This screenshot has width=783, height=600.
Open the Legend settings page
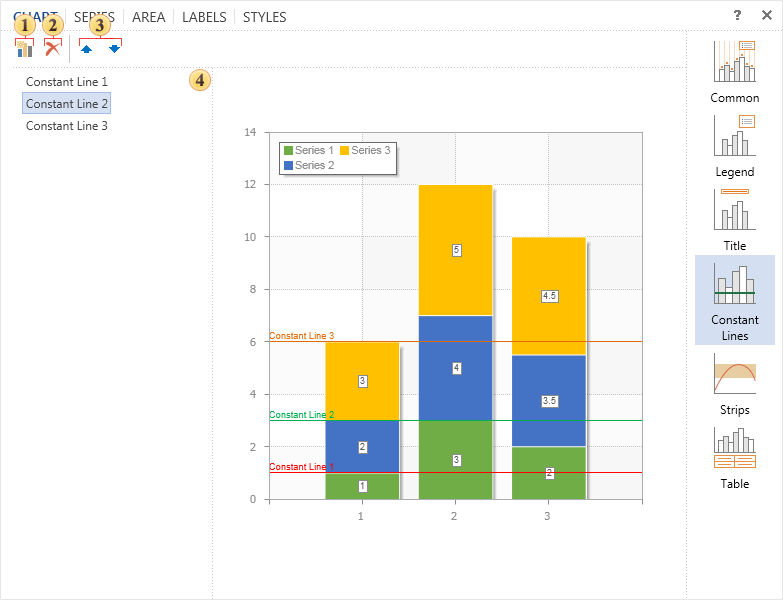734,145
